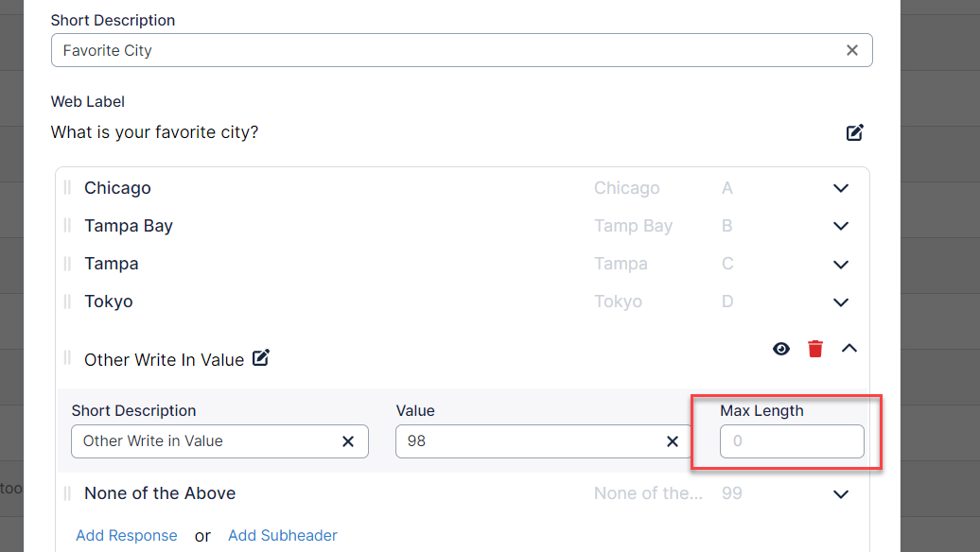Click the Add Subheader link
Image resolution: width=980 pixels, height=552 pixels.
[x=282, y=535]
